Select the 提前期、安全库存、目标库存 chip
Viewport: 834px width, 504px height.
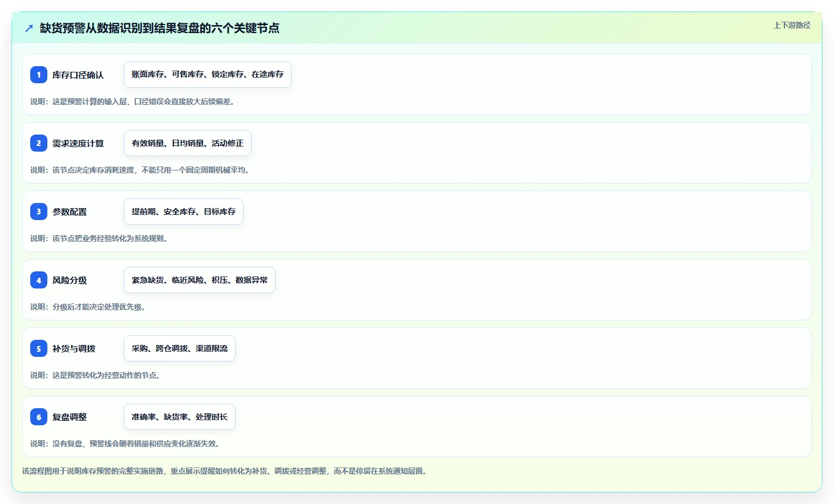(184, 212)
